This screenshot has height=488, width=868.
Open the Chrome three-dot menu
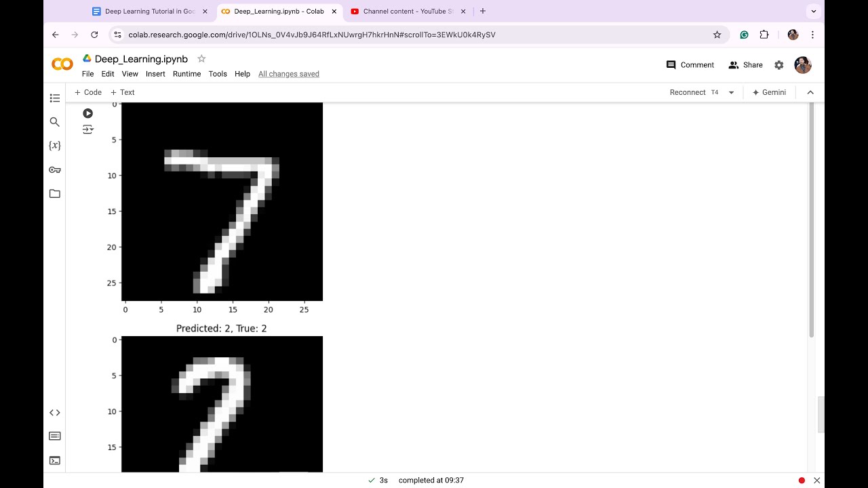click(x=812, y=35)
